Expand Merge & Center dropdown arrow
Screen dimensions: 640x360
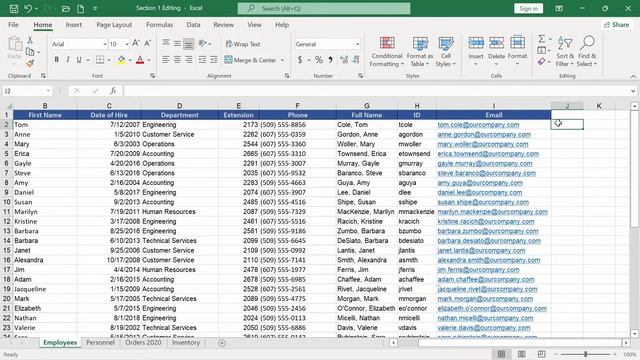tap(282, 60)
